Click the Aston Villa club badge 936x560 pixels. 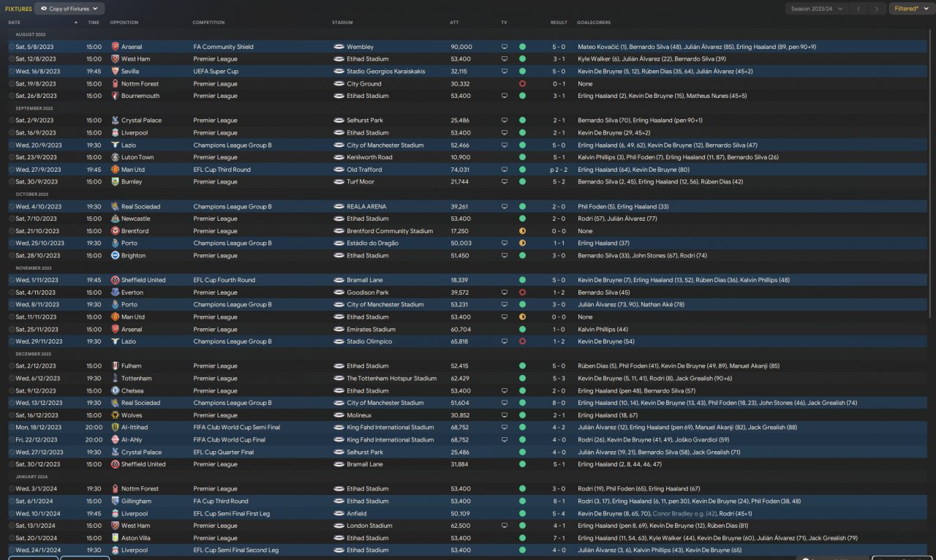115,538
